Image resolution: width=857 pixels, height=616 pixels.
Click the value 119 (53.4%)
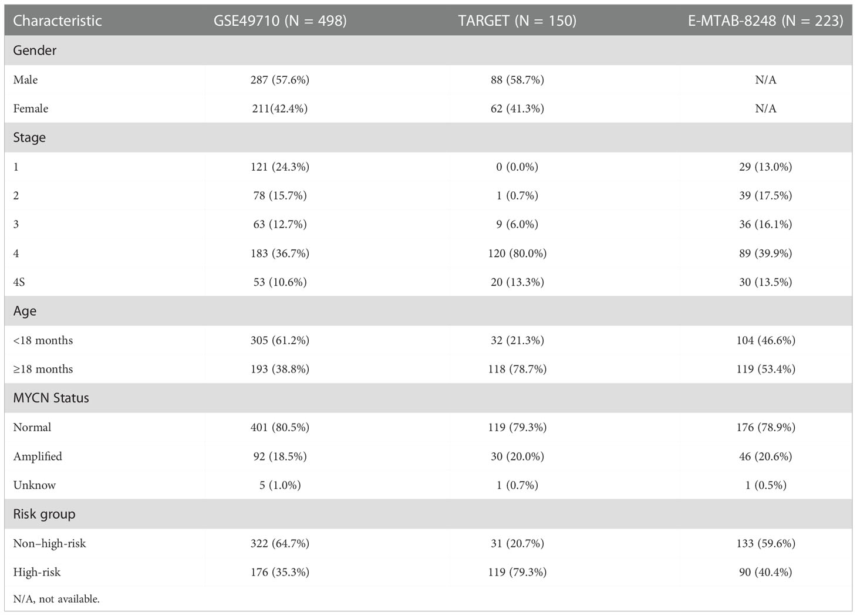pyautogui.click(x=765, y=369)
